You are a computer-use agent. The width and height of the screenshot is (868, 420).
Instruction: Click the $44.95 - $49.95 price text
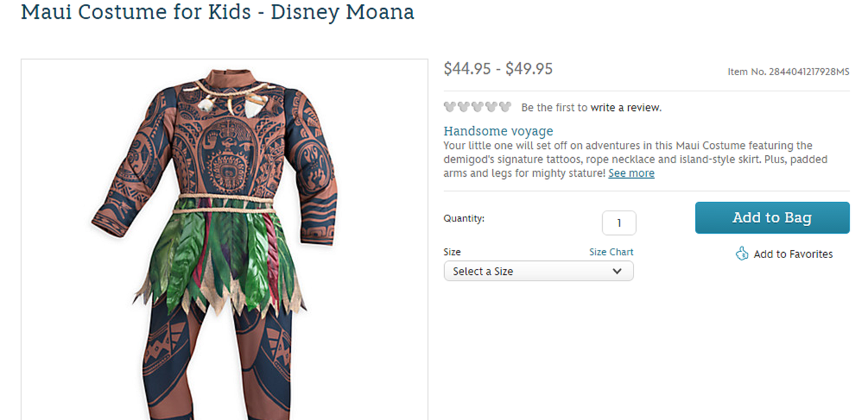click(498, 68)
